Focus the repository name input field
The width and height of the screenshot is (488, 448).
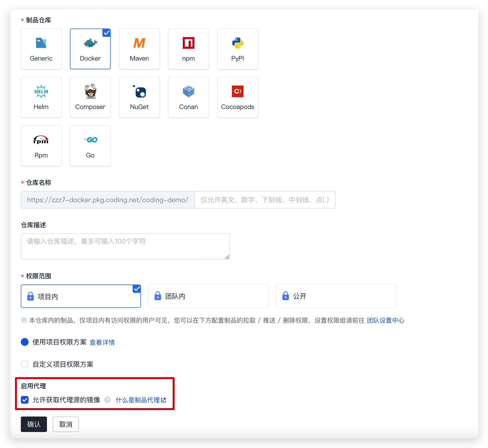coord(265,200)
